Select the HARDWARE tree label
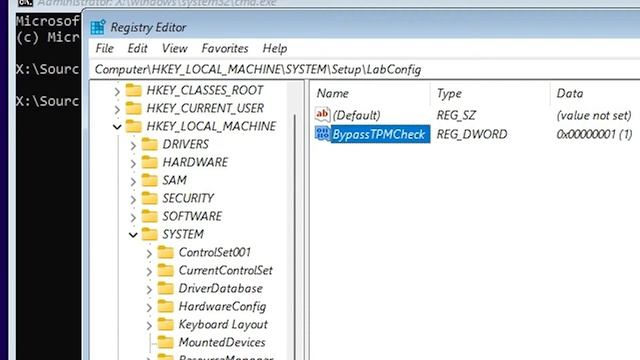Image resolution: width=640 pixels, height=360 pixels. [x=195, y=162]
